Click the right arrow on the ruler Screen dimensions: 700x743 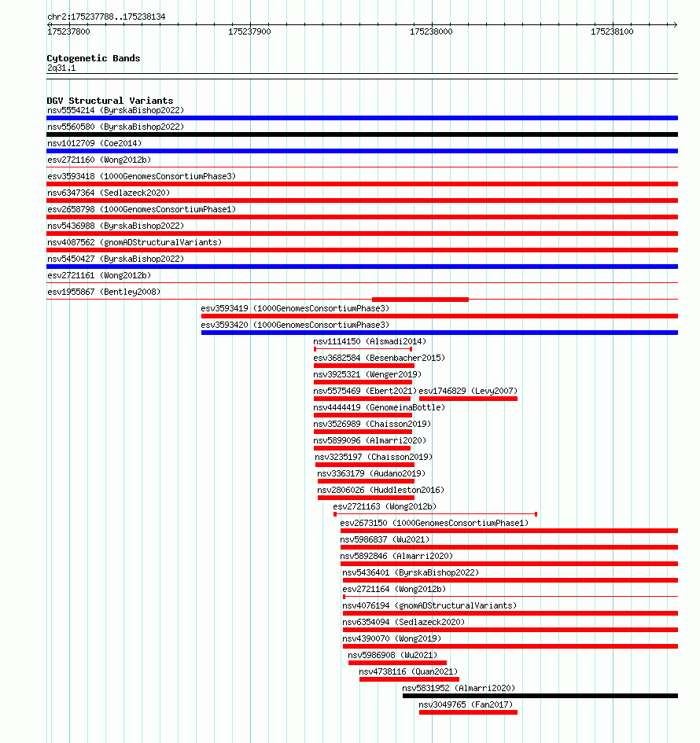pyautogui.click(x=675, y=24)
